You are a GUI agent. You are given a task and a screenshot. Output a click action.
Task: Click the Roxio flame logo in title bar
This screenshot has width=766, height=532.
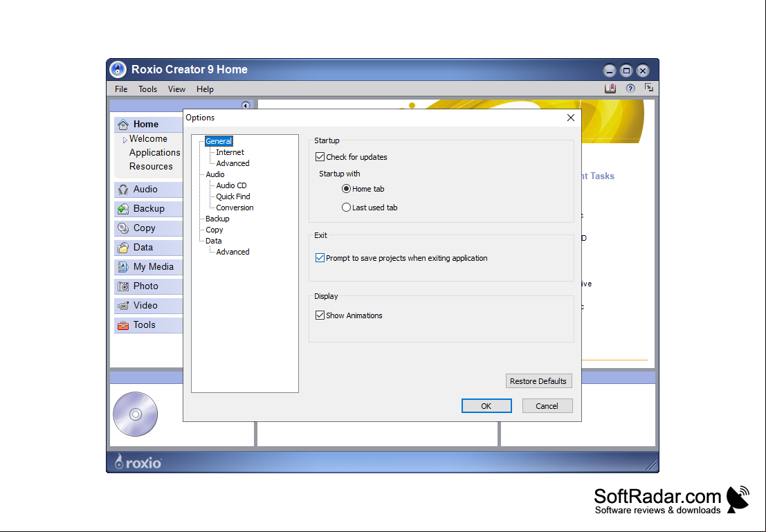(x=118, y=70)
